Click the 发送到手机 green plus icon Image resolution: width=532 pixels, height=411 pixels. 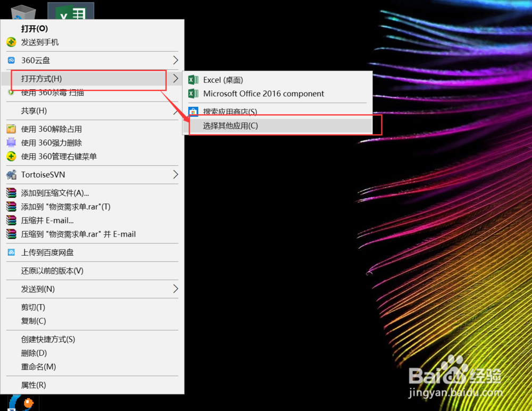tap(11, 42)
